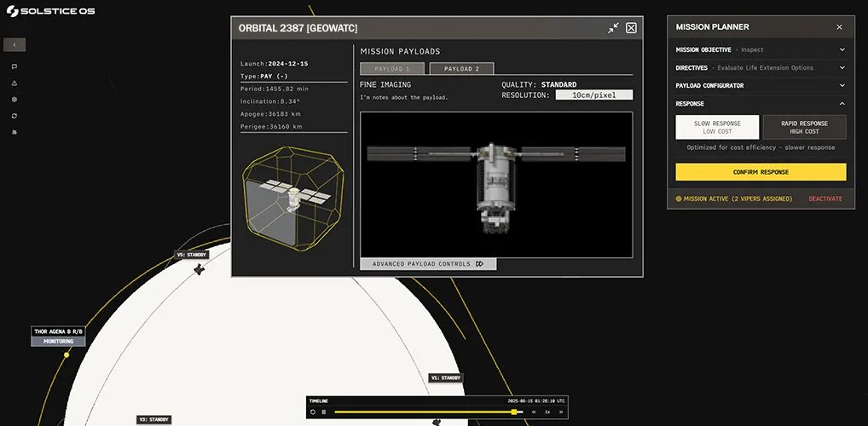Click the Mission Planner title
Viewport: 868px width, 426px height.
click(713, 27)
